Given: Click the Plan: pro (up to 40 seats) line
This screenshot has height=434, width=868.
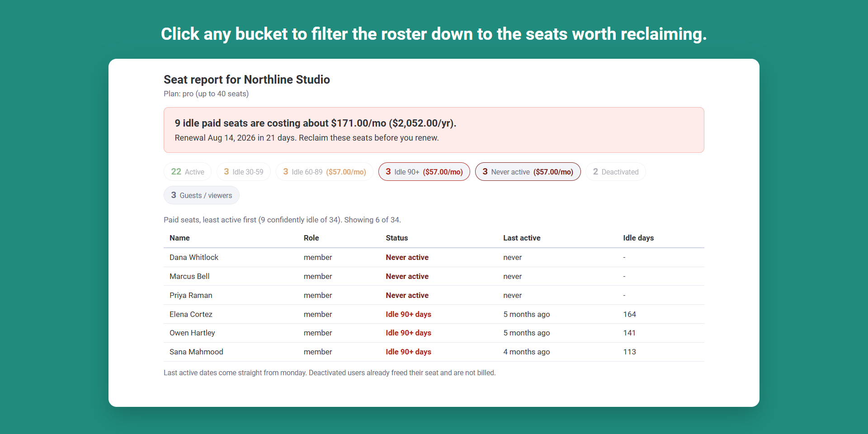Looking at the screenshot, I should 206,94.
